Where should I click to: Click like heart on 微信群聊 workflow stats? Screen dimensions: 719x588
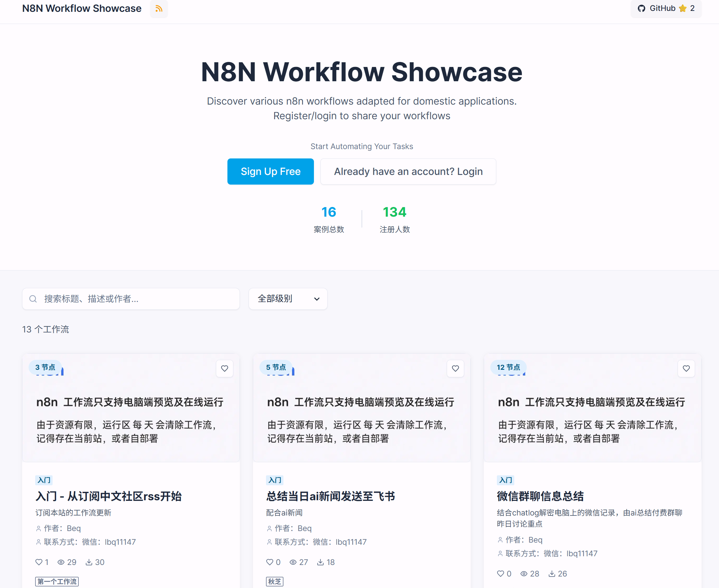501,574
